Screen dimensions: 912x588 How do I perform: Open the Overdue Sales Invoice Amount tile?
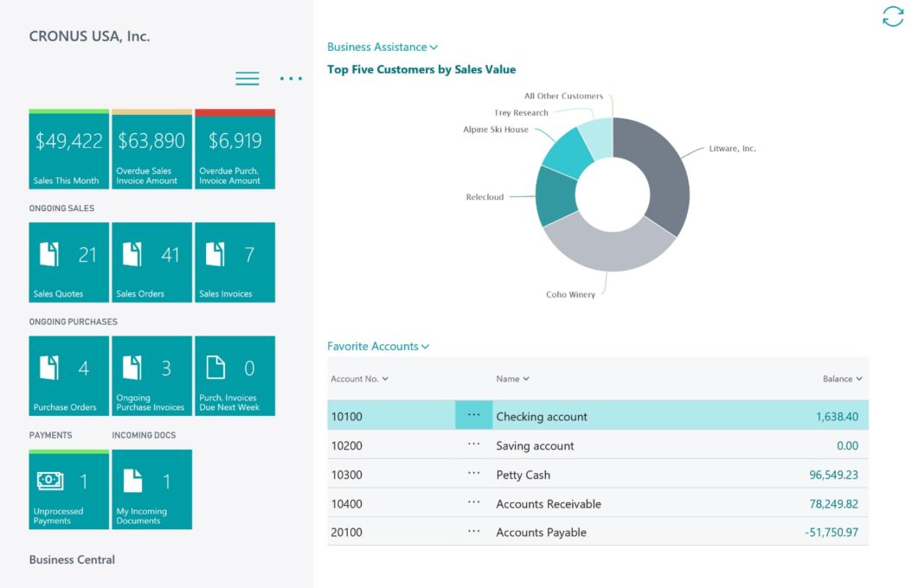coord(151,149)
